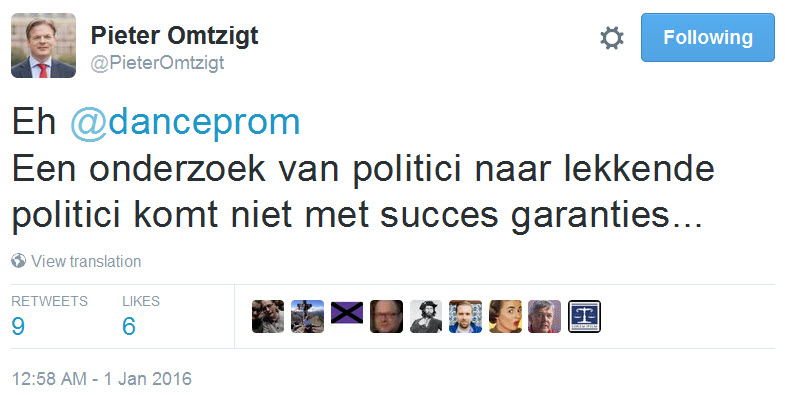
Task: Open the older man in pink avatar
Action: [545, 316]
